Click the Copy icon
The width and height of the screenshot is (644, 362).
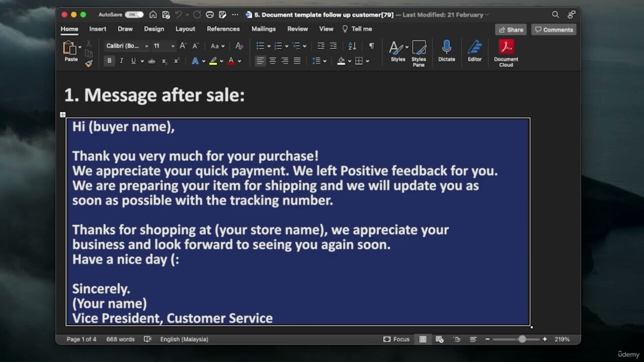(89, 53)
